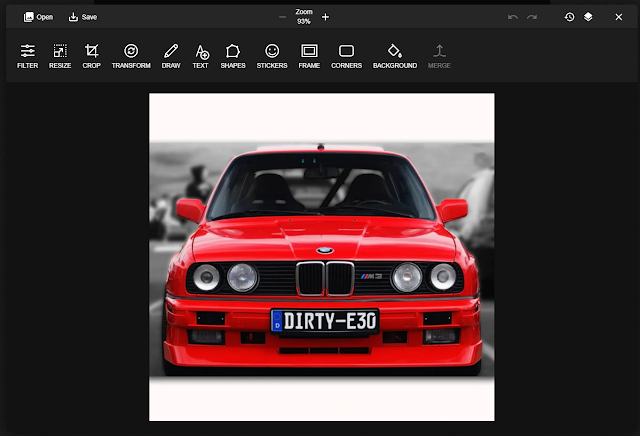
Task: Zoom out with the minus button
Action: [282, 17]
